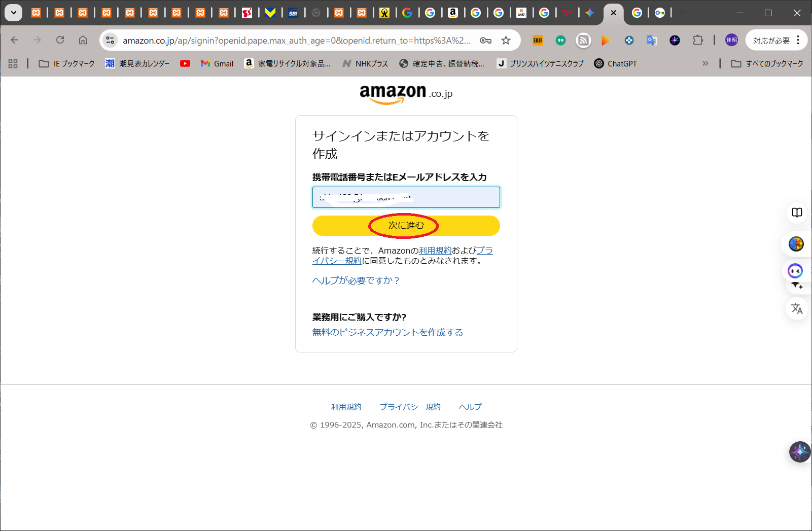Click the EXIF extension icon
This screenshot has height=531, width=812.
click(x=538, y=40)
